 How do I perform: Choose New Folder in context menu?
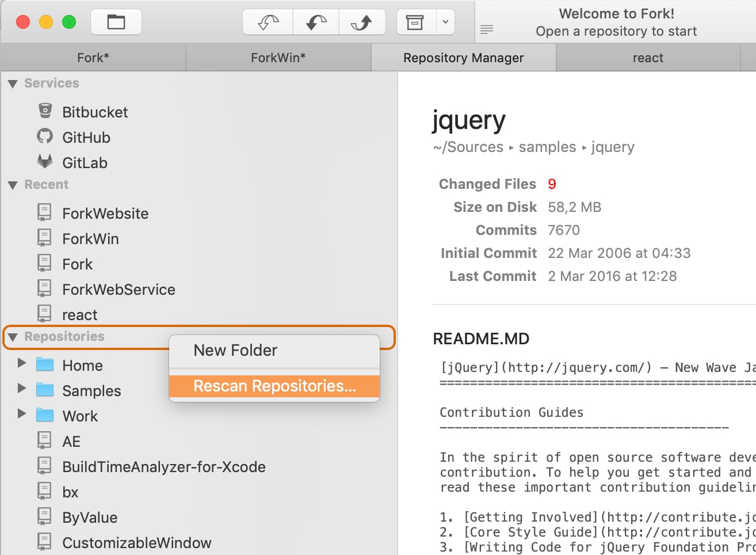point(274,350)
